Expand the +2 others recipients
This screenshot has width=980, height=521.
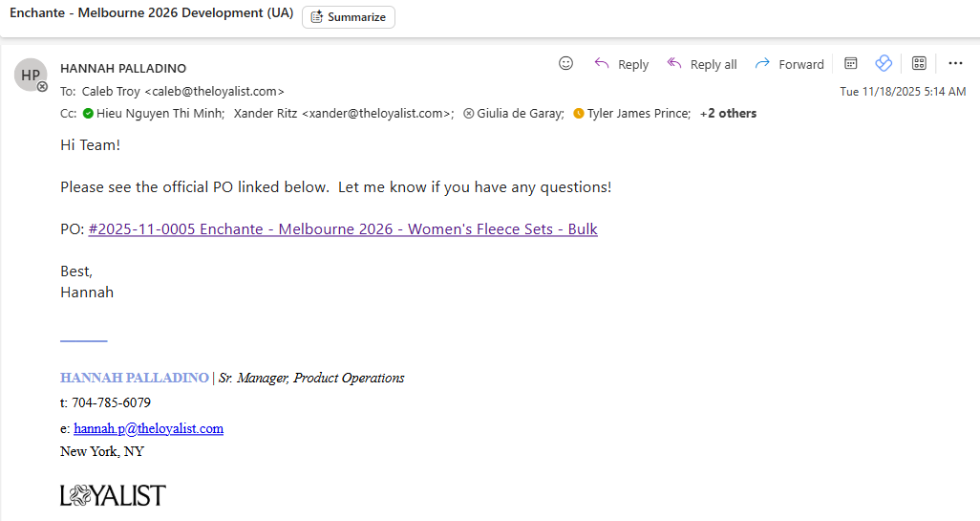(728, 113)
